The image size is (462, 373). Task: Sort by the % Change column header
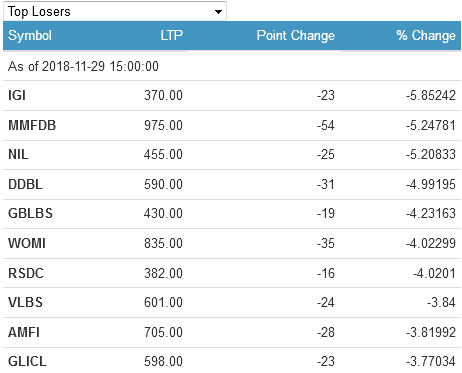pyautogui.click(x=426, y=35)
